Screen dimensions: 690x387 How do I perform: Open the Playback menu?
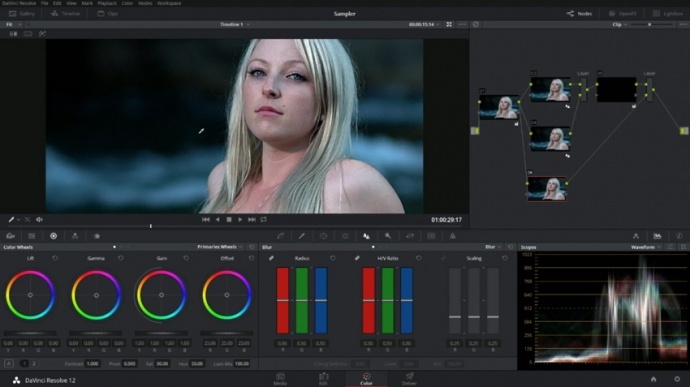107,3
